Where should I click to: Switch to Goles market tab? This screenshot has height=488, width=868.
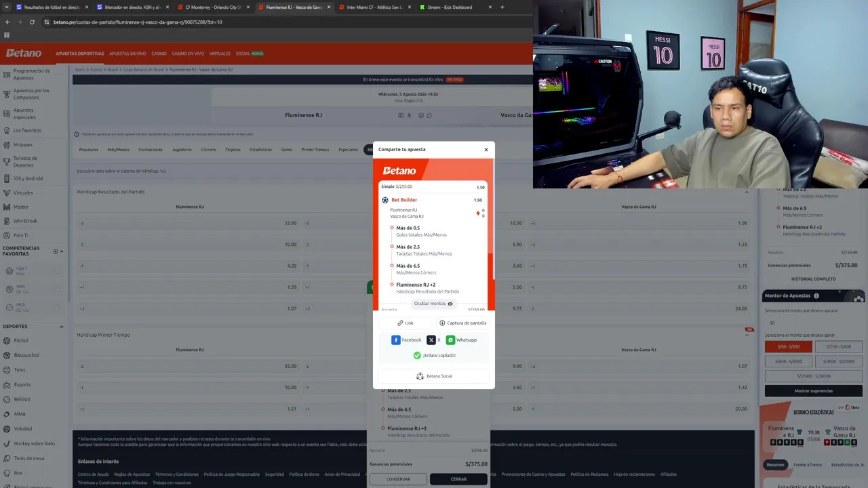pos(287,150)
